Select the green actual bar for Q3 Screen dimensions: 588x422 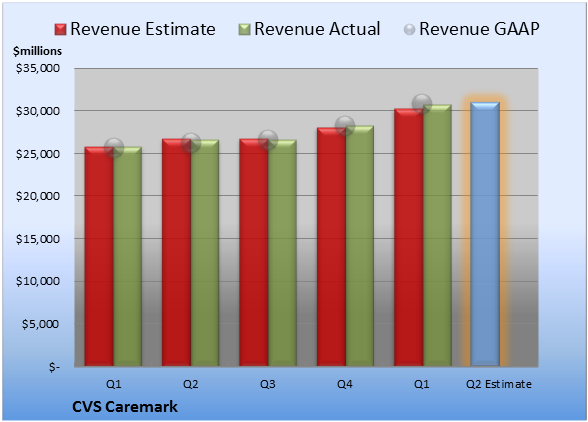coord(282,253)
